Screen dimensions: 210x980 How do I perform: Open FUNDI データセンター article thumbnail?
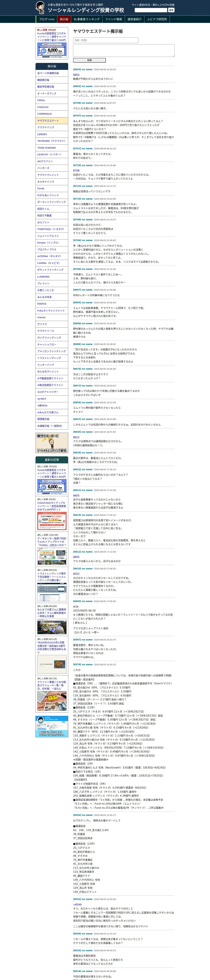coord(52,556)
